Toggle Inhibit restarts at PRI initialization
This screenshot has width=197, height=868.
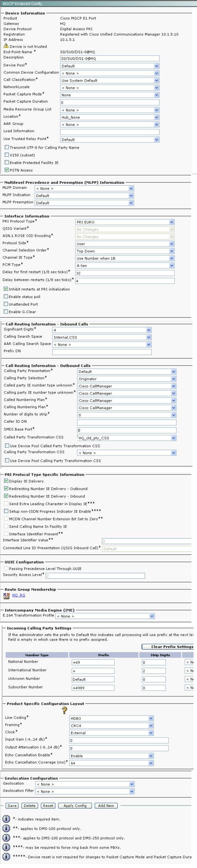tap(6, 289)
